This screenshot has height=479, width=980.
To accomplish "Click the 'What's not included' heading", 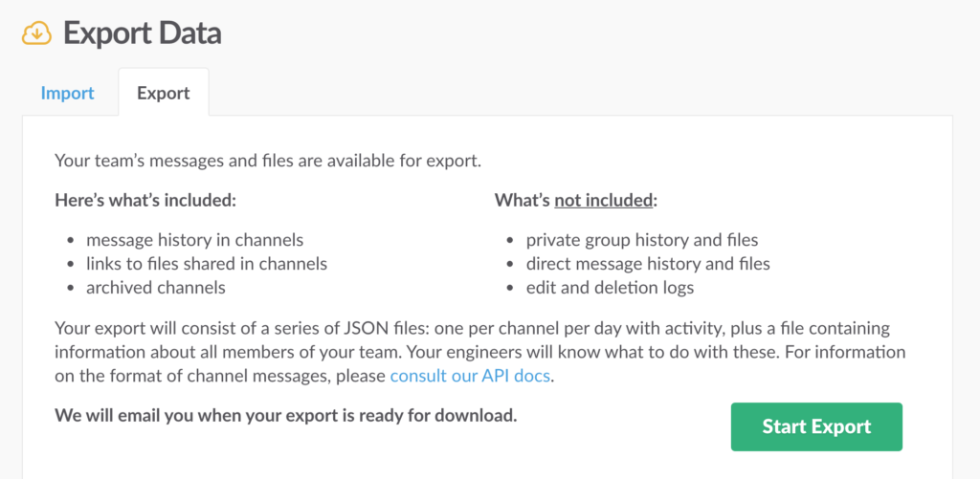I will click(x=576, y=200).
